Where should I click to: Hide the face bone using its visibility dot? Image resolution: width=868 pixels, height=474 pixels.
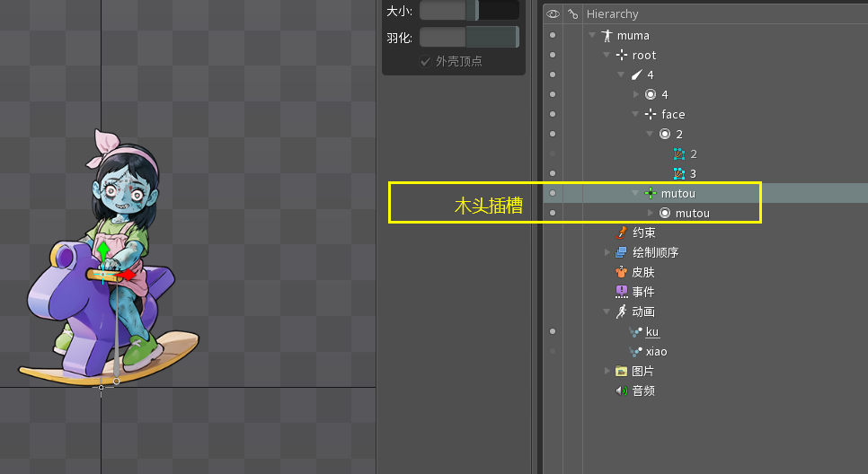[x=553, y=114]
